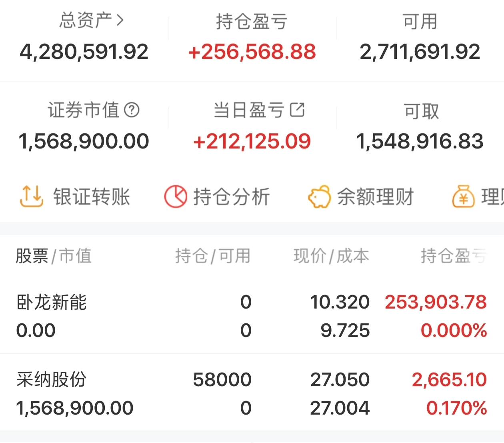Viewport: 504px width, 443px height.
Task: Tap the money bag wealth management icon
Action: coord(463,197)
